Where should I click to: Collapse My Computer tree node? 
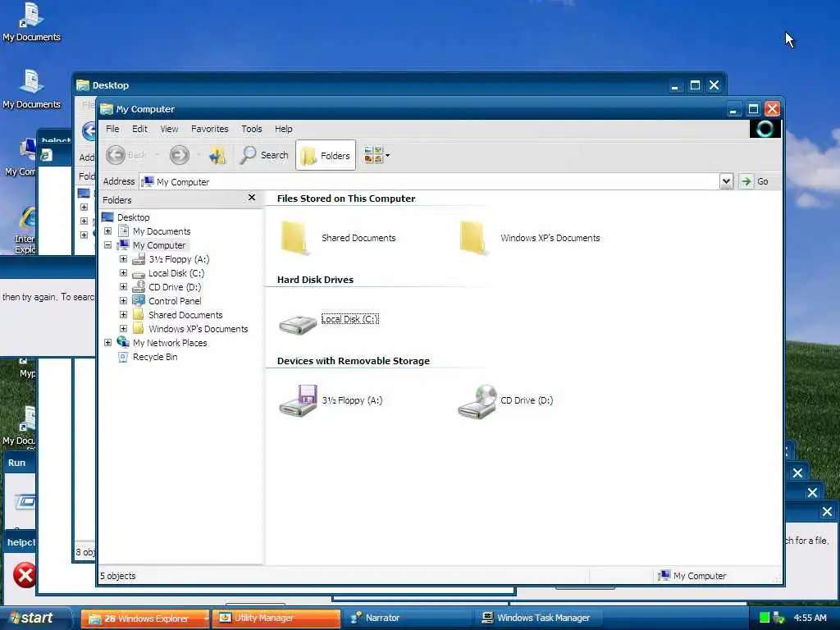click(107, 244)
